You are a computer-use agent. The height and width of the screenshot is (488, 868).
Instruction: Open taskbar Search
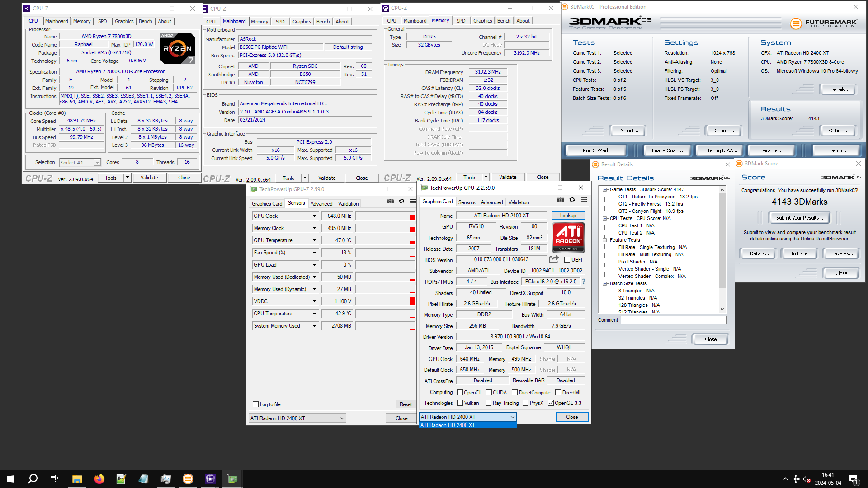33,479
